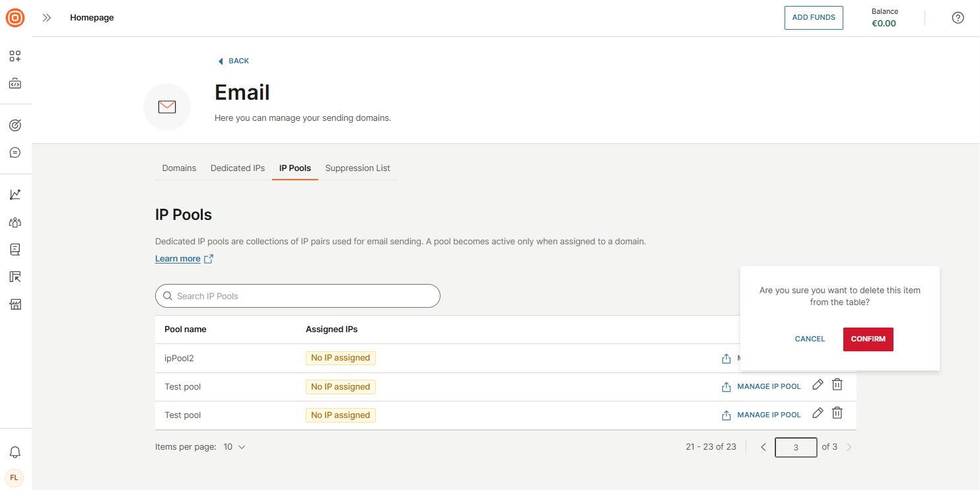Confirm deletion with the red CONFIRM button

pos(868,339)
